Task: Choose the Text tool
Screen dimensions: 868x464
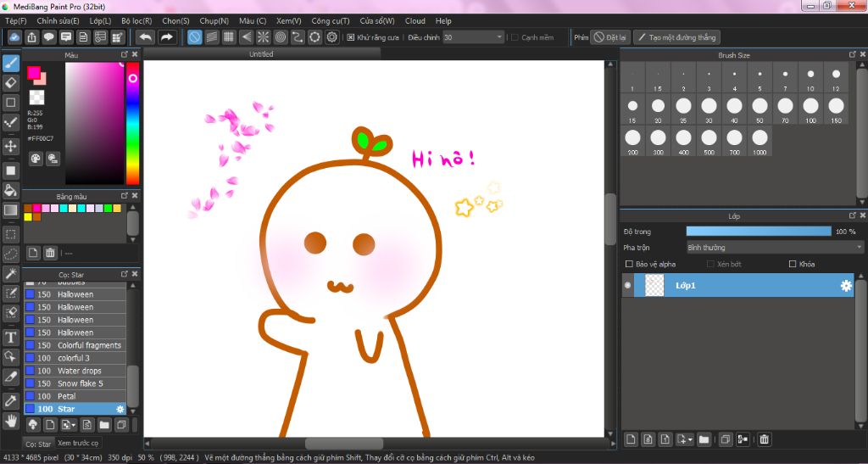Action: coord(11,336)
